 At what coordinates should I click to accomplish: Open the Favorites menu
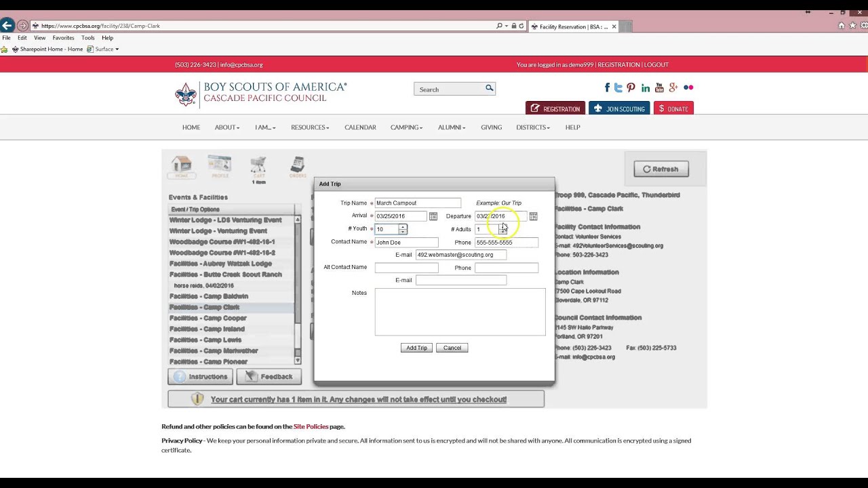[x=63, y=38]
